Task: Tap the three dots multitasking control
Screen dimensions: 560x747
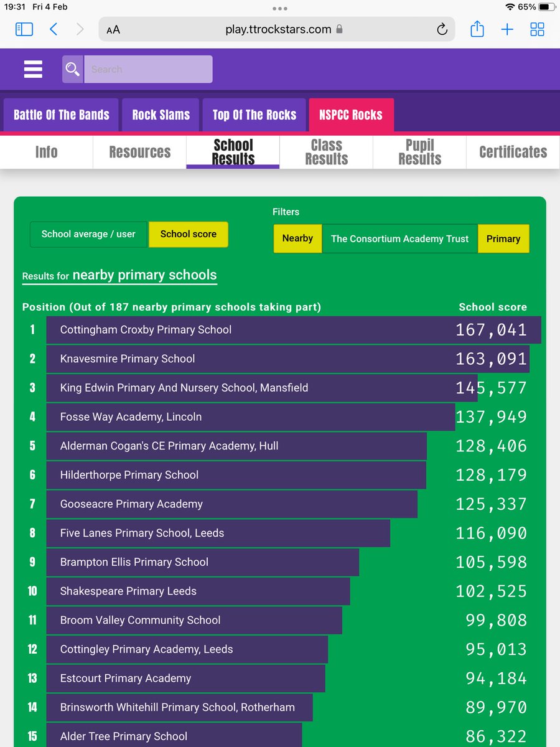Action: [x=280, y=9]
